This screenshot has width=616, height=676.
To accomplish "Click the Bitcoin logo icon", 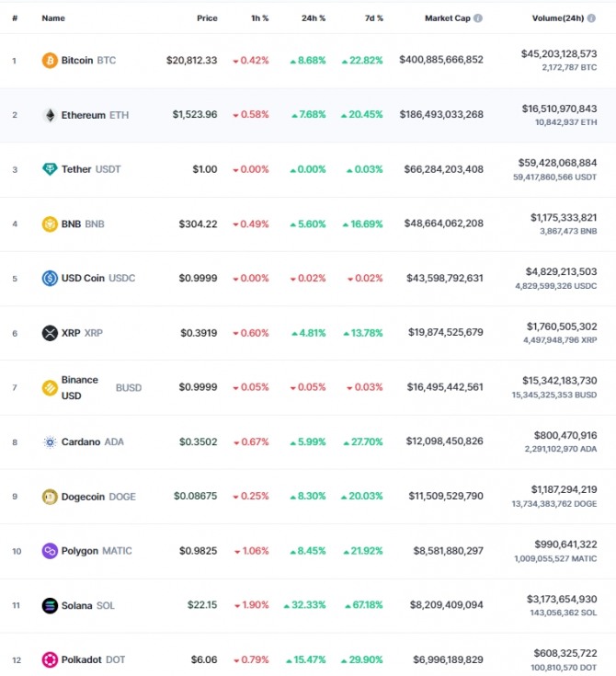I will click(x=50, y=61).
